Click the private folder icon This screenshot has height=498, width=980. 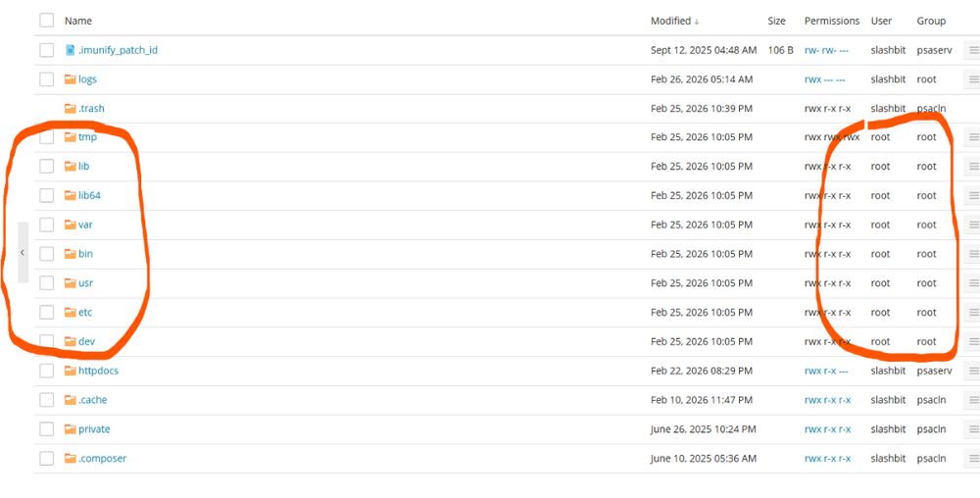[x=70, y=429]
